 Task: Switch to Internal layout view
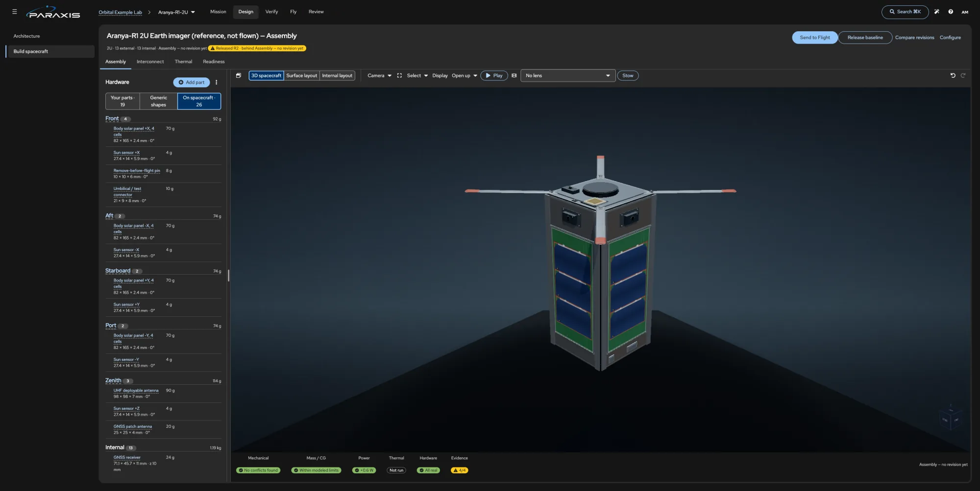[x=337, y=75]
